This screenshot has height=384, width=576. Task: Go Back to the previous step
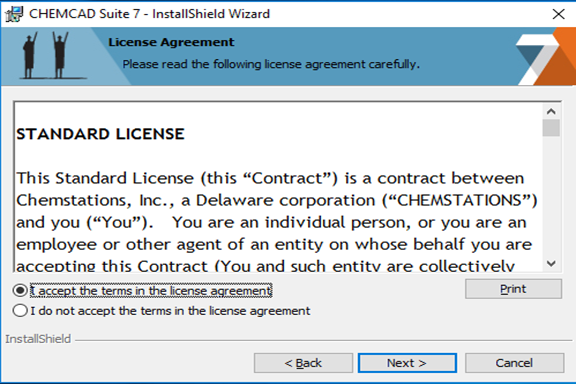pos(303,363)
